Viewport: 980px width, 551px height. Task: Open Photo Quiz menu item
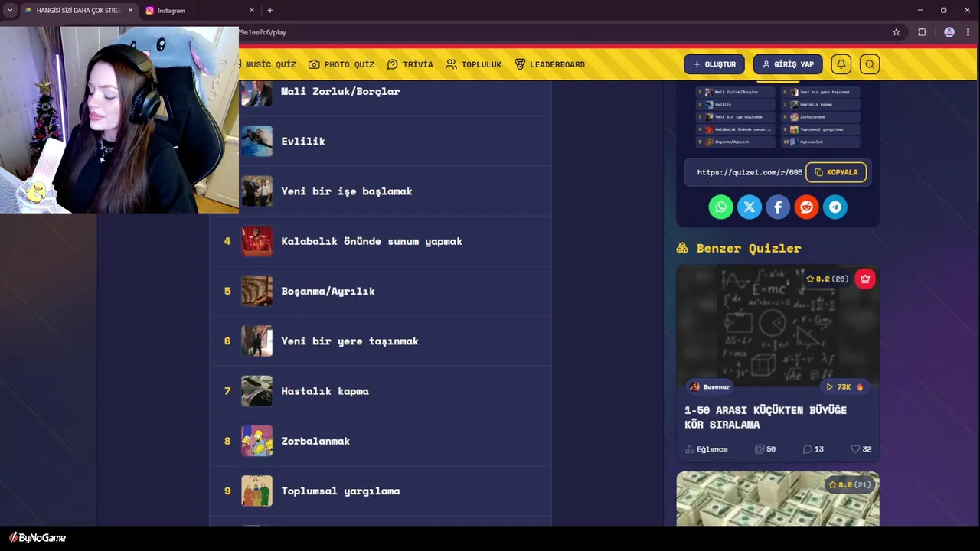341,64
